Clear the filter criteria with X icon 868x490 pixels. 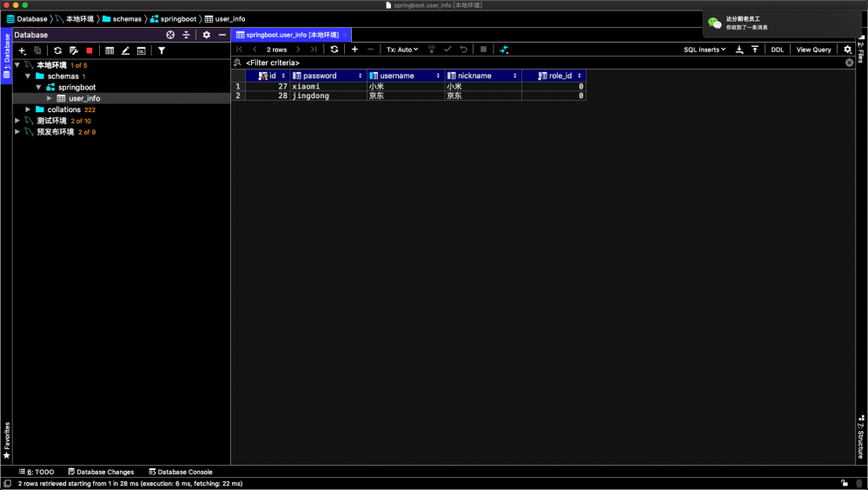coord(849,63)
